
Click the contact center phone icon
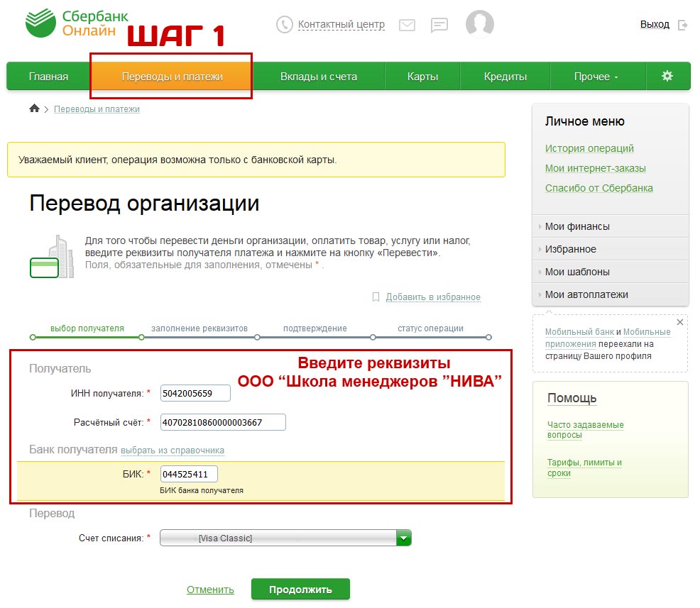coord(285,25)
